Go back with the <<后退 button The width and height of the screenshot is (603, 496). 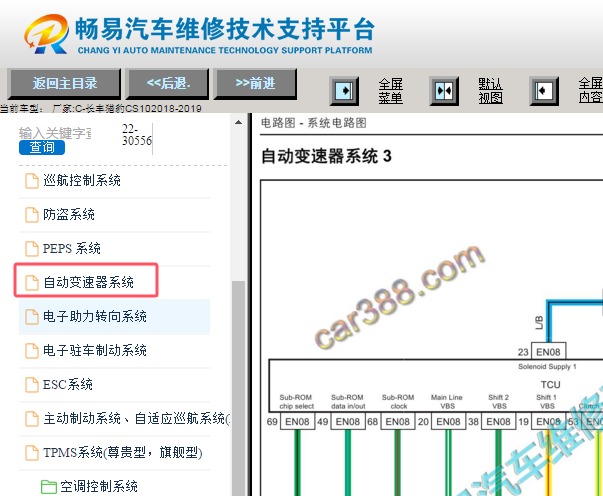168,83
